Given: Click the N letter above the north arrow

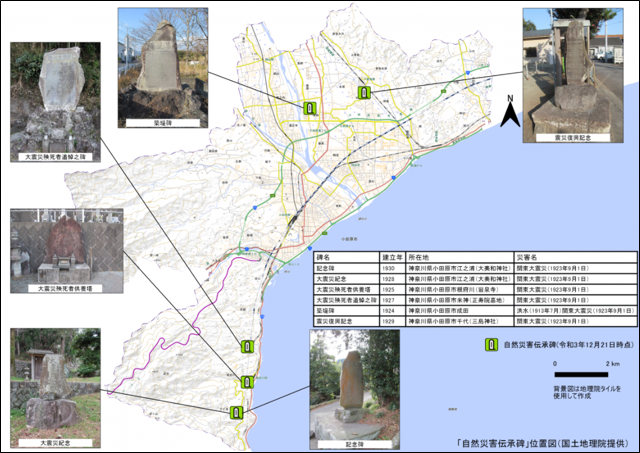Looking at the screenshot, I should point(510,98).
